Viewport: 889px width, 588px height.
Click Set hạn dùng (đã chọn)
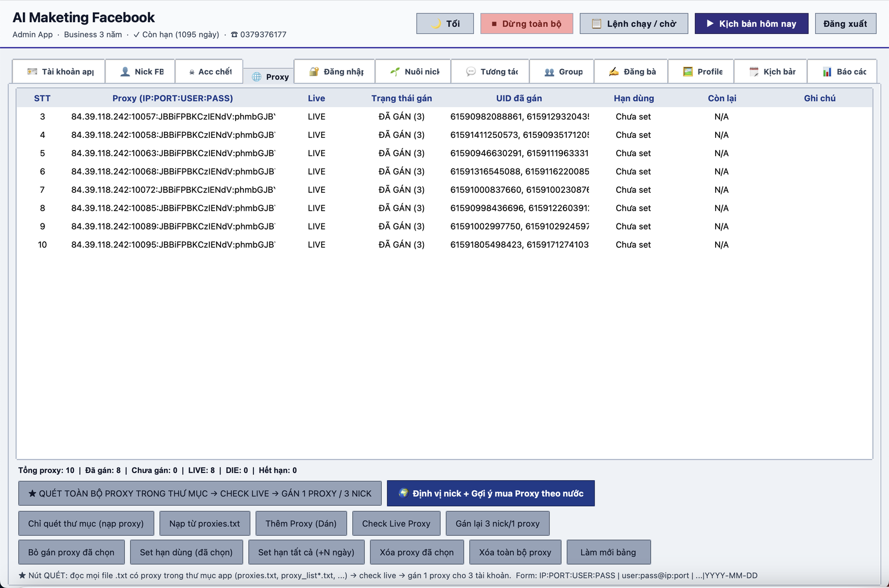(x=187, y=552)
